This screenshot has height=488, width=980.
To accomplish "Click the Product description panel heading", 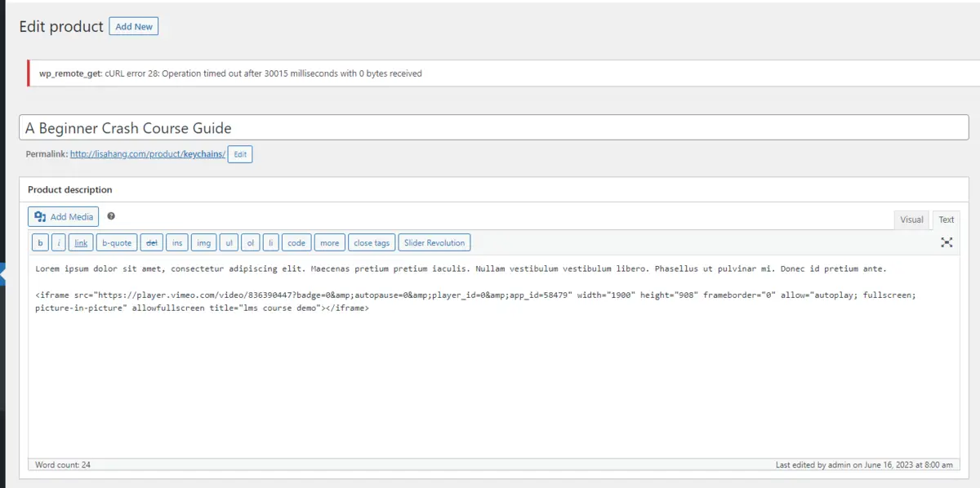I will pyautogui.click(x=70, y=189).
